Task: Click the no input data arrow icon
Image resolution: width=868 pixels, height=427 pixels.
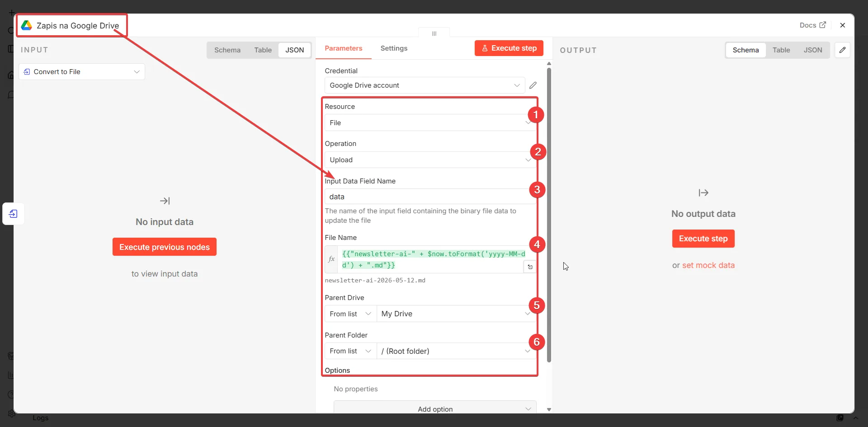Action: pos(165,201)
